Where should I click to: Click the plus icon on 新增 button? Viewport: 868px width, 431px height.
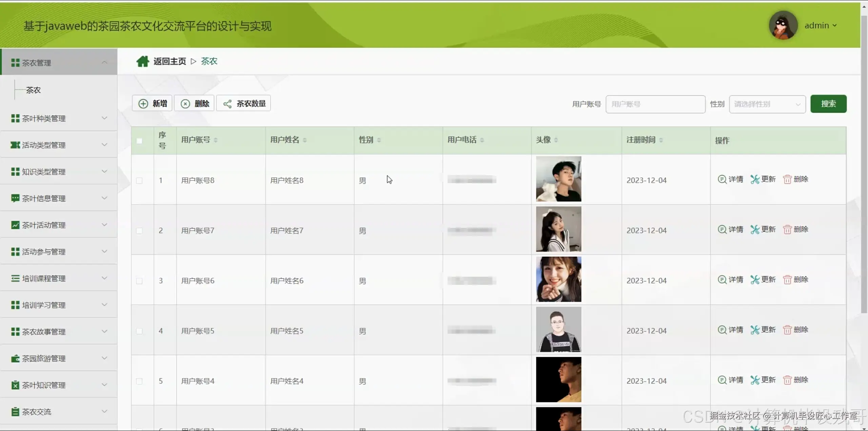point(143,104)
